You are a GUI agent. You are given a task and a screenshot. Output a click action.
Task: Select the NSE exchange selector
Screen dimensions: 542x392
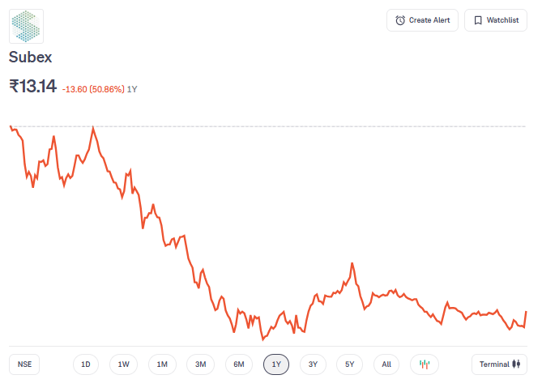24,364
